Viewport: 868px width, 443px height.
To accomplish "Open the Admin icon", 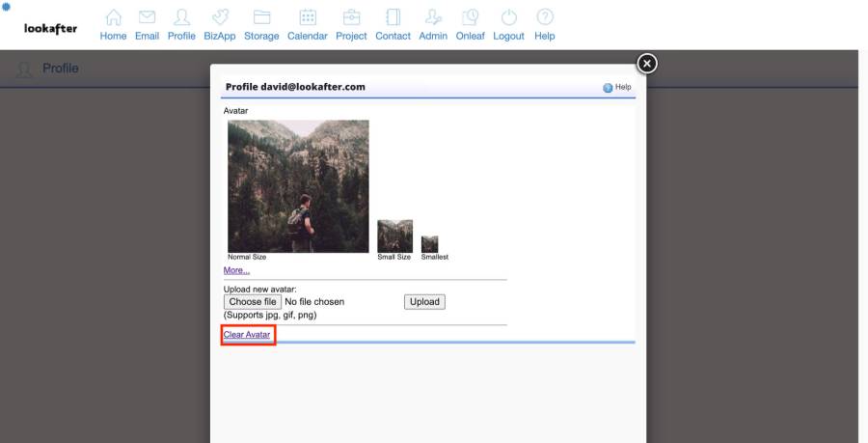I will click(x=433, y=18).
